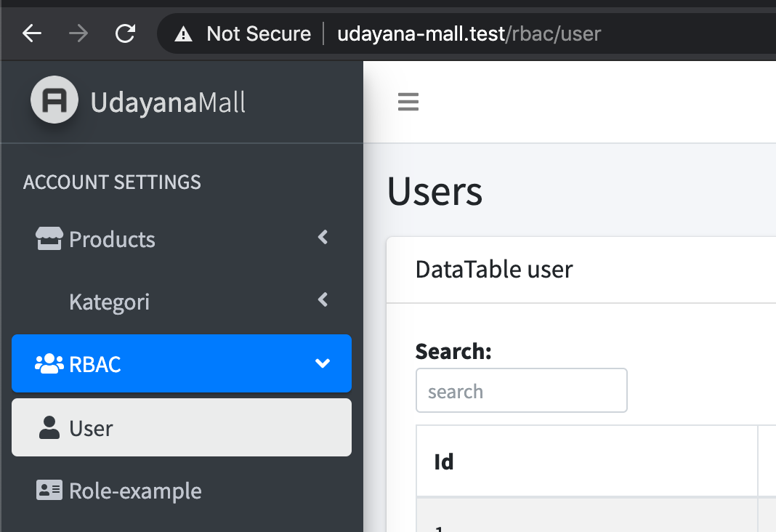Click the UdayanaMall logo icon
776x532 pixels.
click(54, 100)
